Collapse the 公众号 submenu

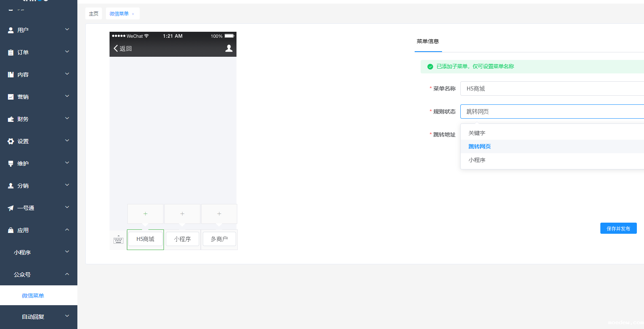[x=38, y=274]
